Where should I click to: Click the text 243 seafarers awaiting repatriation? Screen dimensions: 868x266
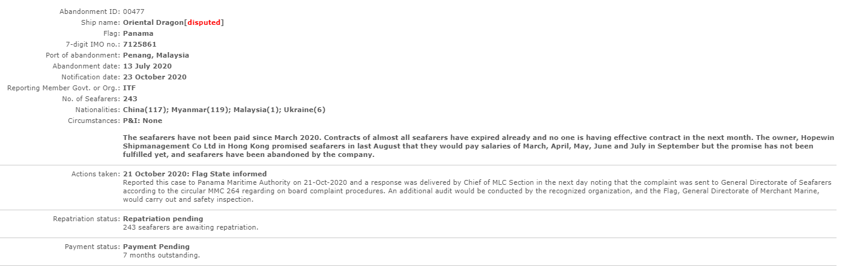click(x=190, y=227)
